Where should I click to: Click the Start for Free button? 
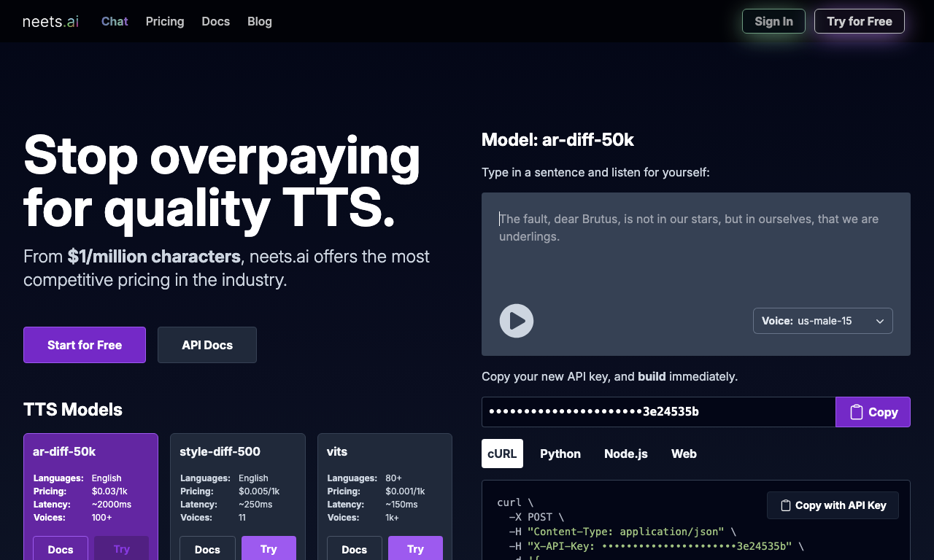pos(85,345)
